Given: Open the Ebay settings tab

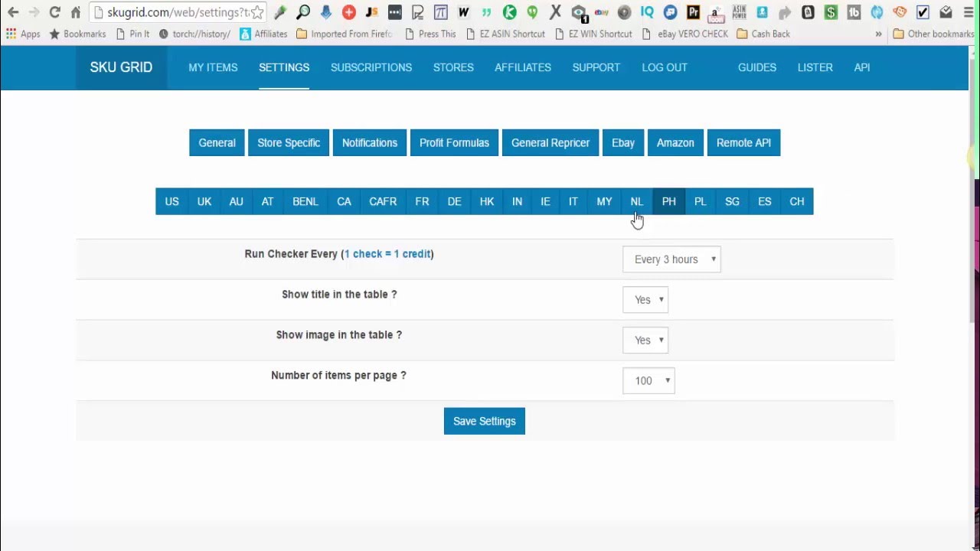Looking at the screenshot, I should click(623, 143).
